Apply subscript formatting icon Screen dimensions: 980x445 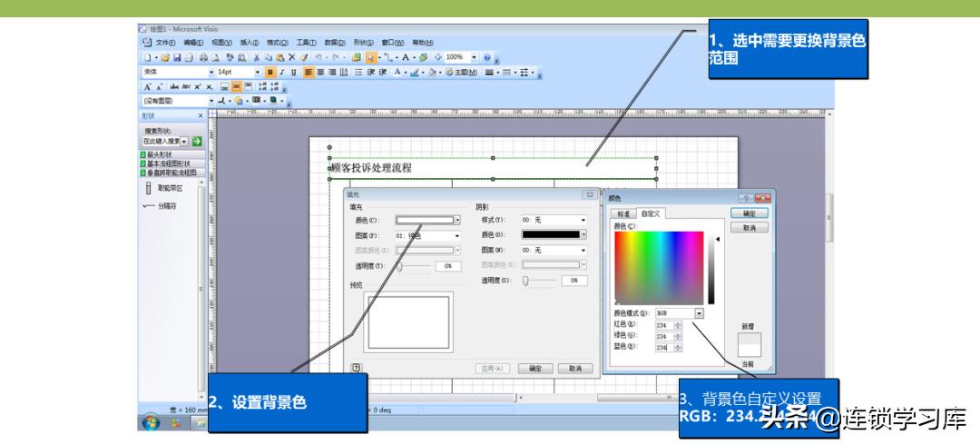(210, 87)
